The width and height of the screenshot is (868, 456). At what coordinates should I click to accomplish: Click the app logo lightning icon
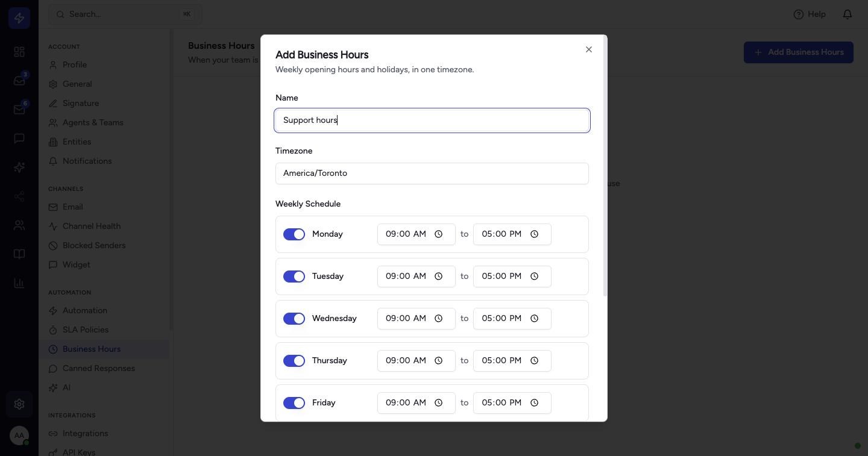tap(19, 18)
